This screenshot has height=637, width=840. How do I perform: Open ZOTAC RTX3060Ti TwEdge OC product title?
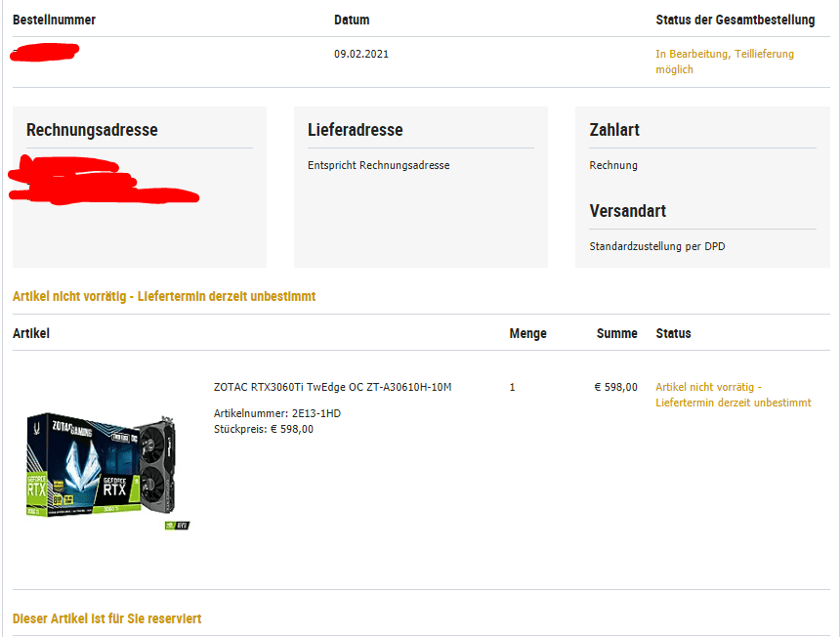[332, 387]
